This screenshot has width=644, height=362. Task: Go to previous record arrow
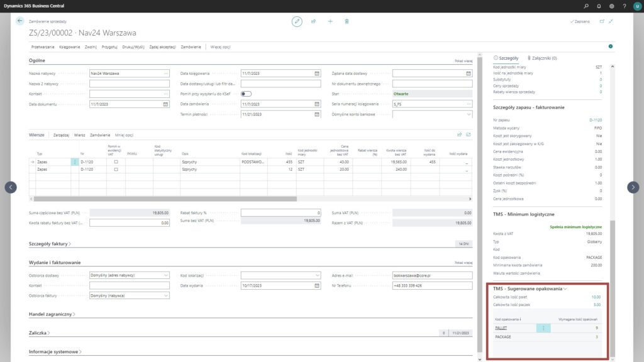coord(11,187)
